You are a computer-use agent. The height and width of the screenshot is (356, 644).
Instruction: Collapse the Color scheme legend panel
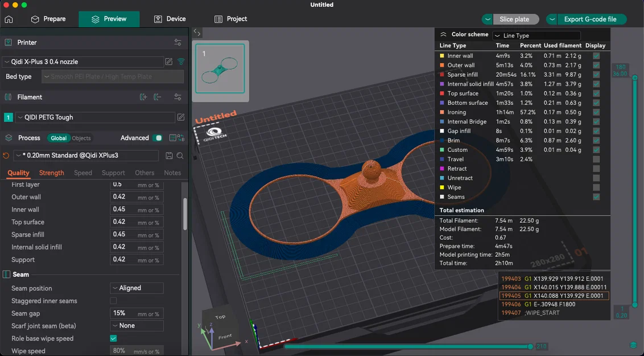point(443,35)
